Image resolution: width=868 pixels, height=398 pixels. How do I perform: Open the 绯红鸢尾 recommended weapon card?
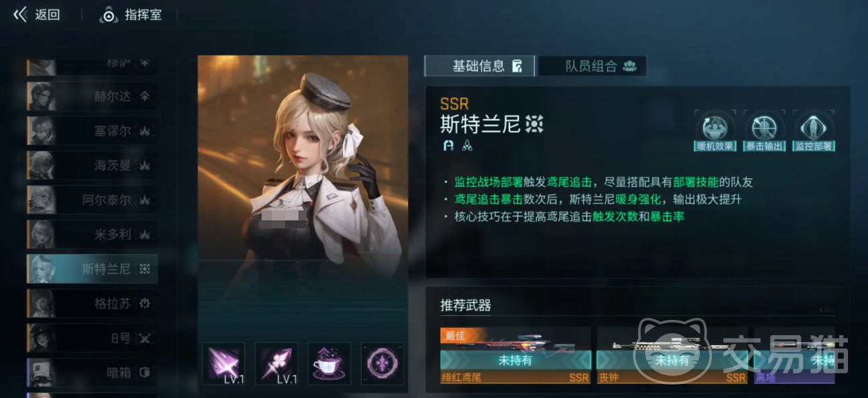point(515,355)
